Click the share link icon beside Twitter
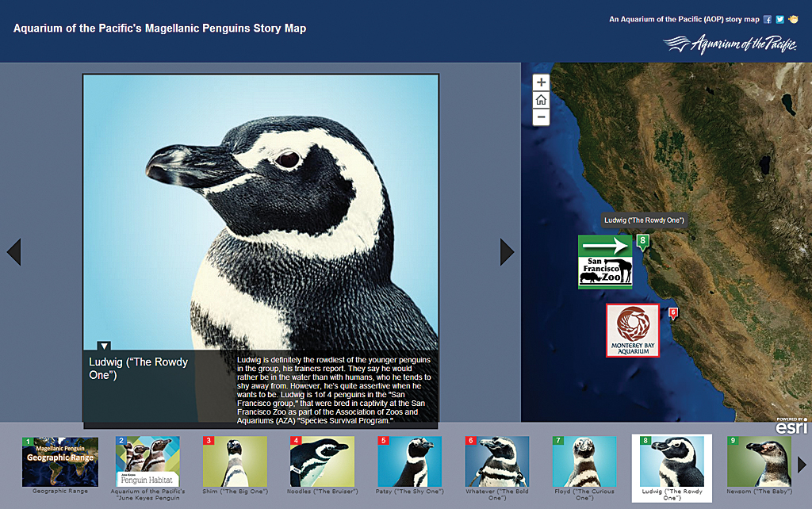Image resolution: width=812 pixels, height=509 pixels. pyautogui.click(x=793, y=20)
